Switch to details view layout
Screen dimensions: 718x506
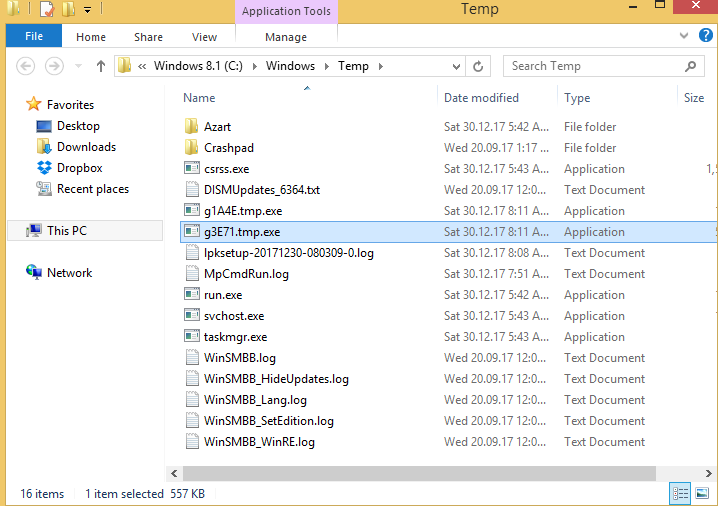tap(681, 494)
